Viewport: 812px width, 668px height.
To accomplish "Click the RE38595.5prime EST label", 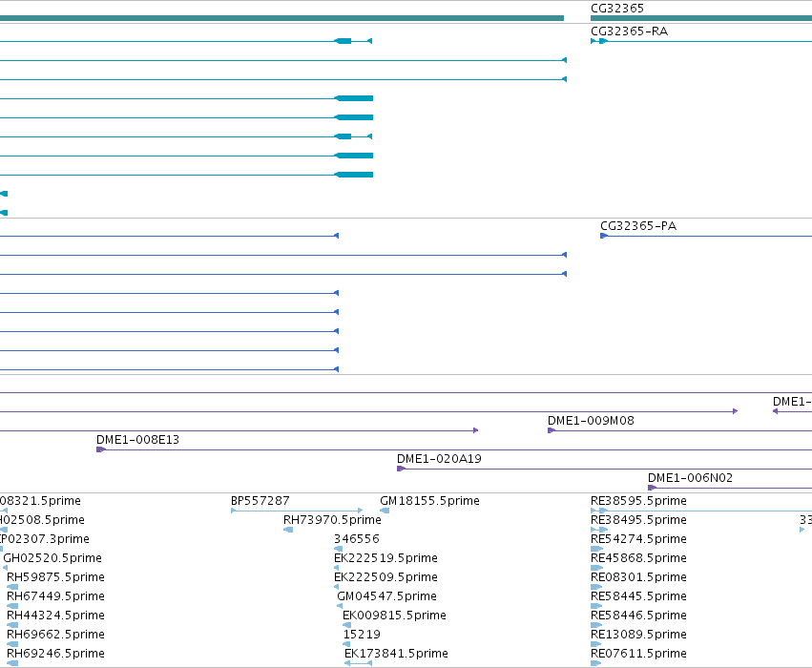I will [x=638, y=501].
